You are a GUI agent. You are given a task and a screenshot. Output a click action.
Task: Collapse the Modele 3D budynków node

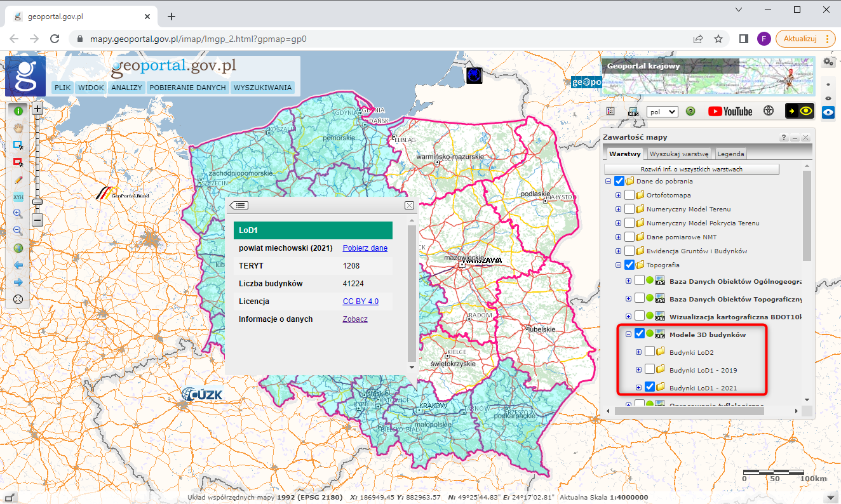coord(628,334)
